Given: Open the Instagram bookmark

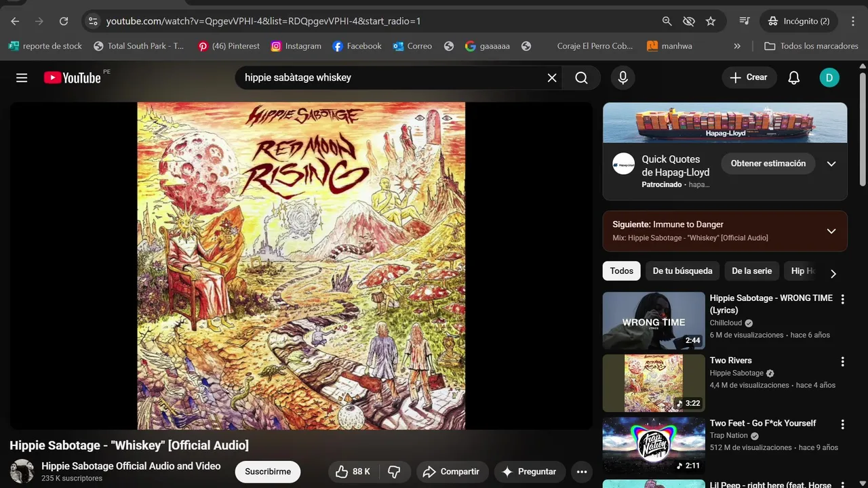Looking at the screenshot, I should click(296, 46).
